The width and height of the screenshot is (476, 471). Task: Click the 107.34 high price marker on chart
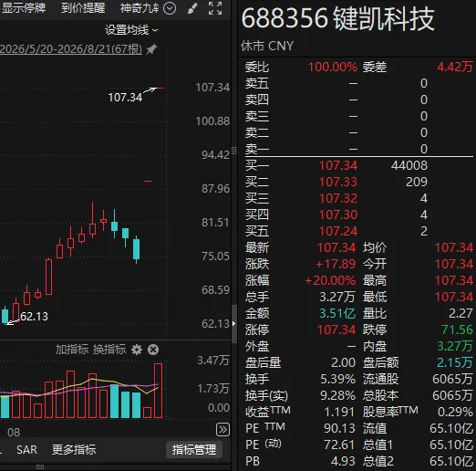pyautogui.click(x=125, y=98)
